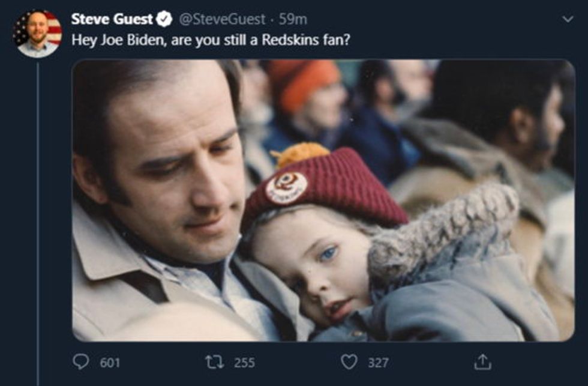
Task: Click the @SteveGuest handle
Action: [x=221, y=19]
